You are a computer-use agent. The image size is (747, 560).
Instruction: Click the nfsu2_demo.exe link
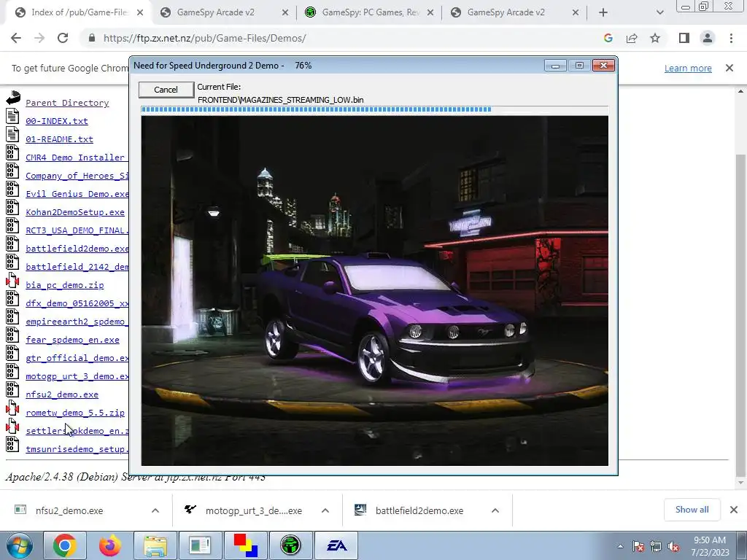(62, 394)
